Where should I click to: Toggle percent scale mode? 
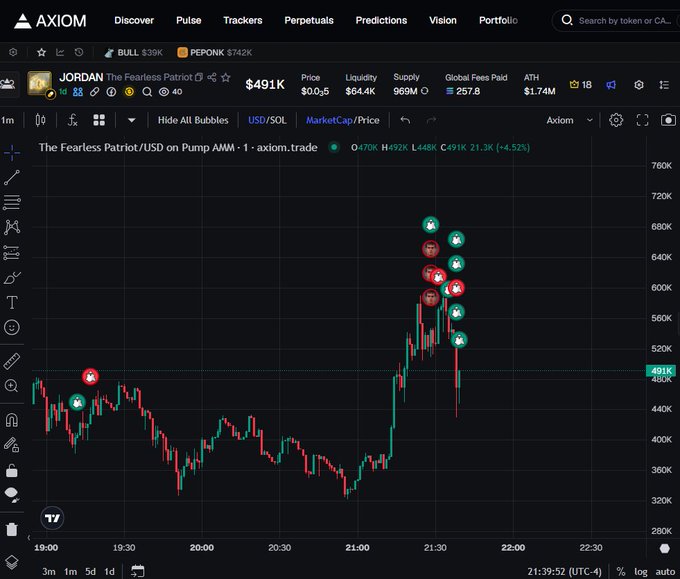pos(621,572)
